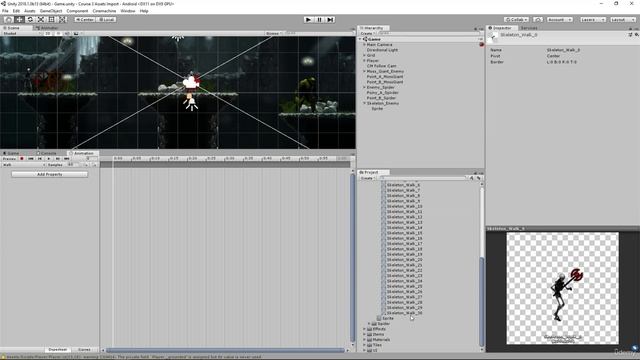Click the Add Property button

49,174
